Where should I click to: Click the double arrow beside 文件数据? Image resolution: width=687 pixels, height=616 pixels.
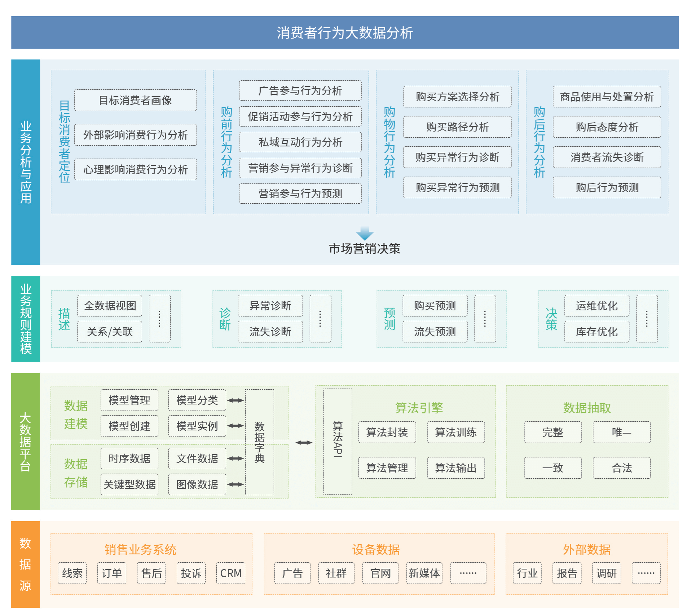pyautogui.click(x=235, y=458)
